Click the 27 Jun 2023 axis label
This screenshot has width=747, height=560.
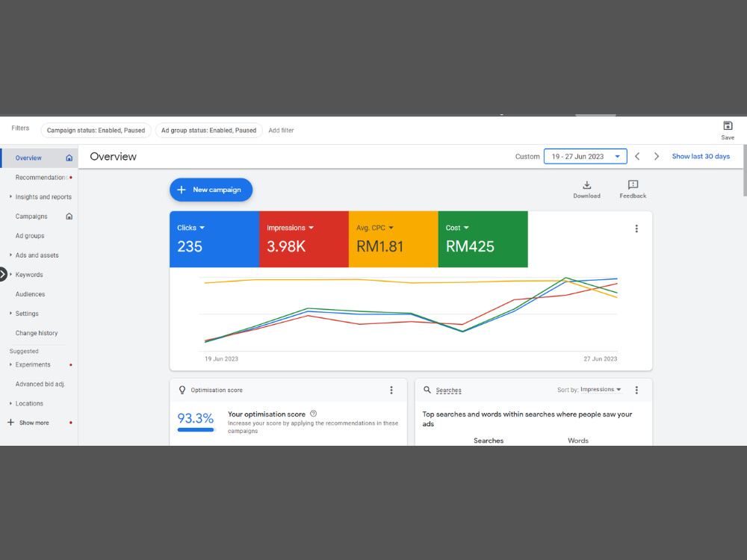click(x=601, y=359)
